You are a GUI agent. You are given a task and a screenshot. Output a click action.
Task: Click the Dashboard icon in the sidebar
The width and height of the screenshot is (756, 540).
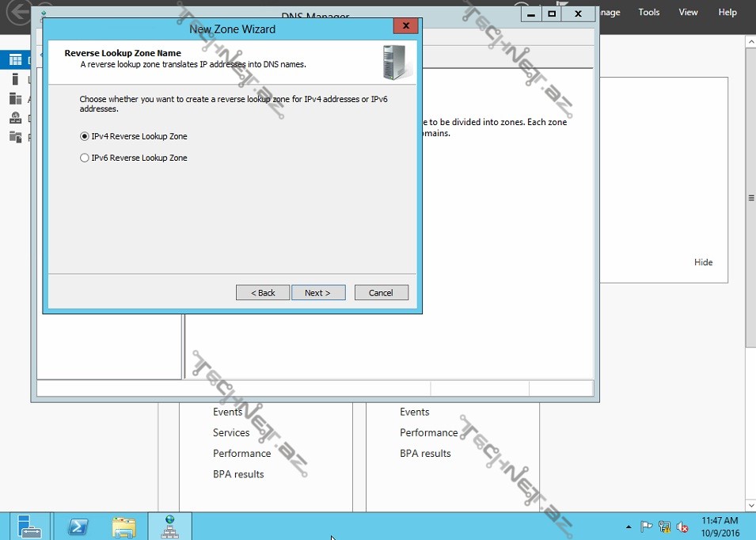pos(15,60)
